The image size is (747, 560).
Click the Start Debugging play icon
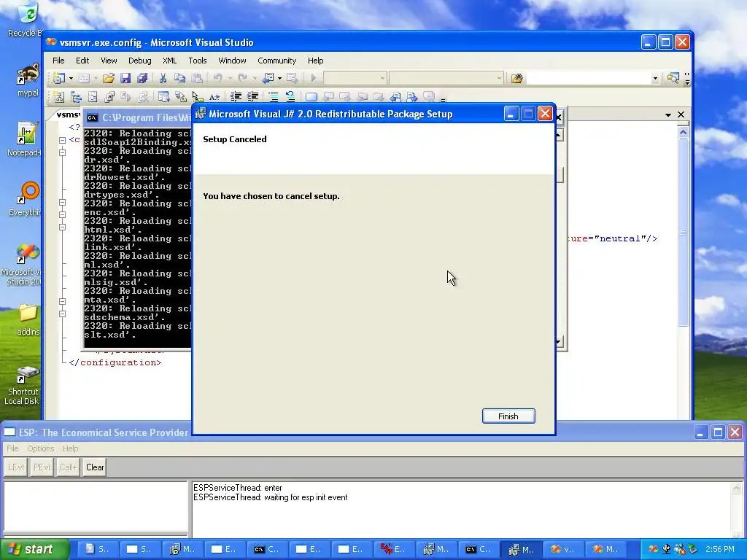(x=313, y=78)
